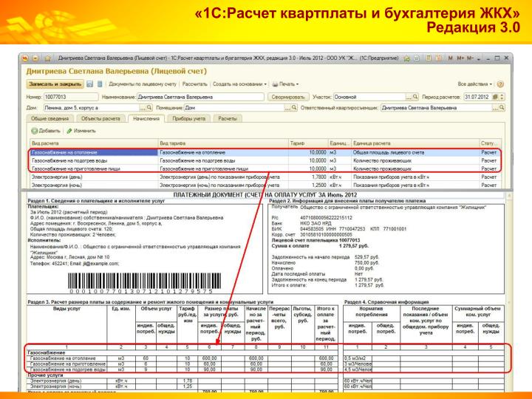
Task: Open the calculator icon in title bar
Action: point(429,58)
